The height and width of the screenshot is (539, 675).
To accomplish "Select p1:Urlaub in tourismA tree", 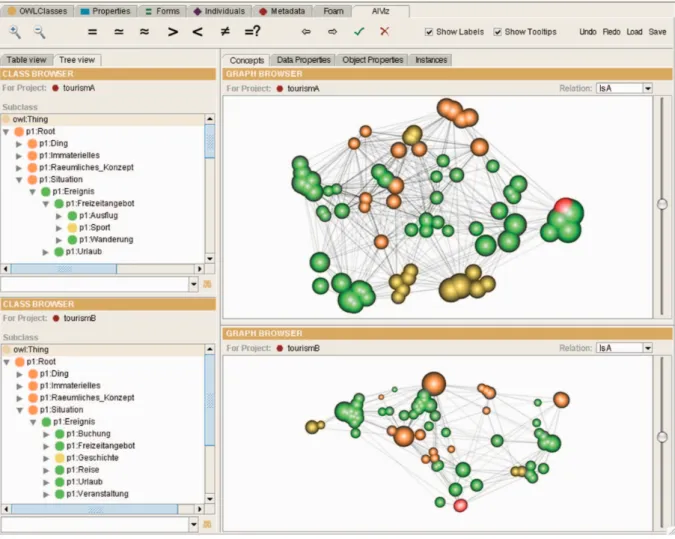I will (x=84, y=252).
